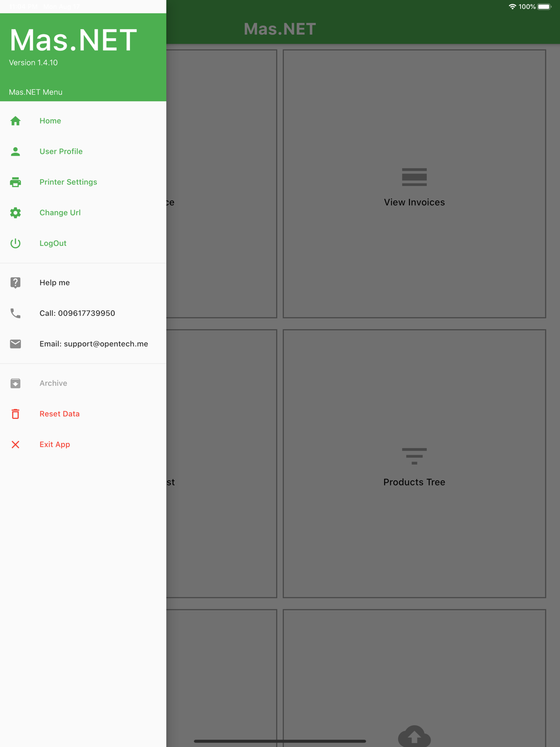Open Home from the menu
Screen dimensions: 560x747
[x=83, y=121]
